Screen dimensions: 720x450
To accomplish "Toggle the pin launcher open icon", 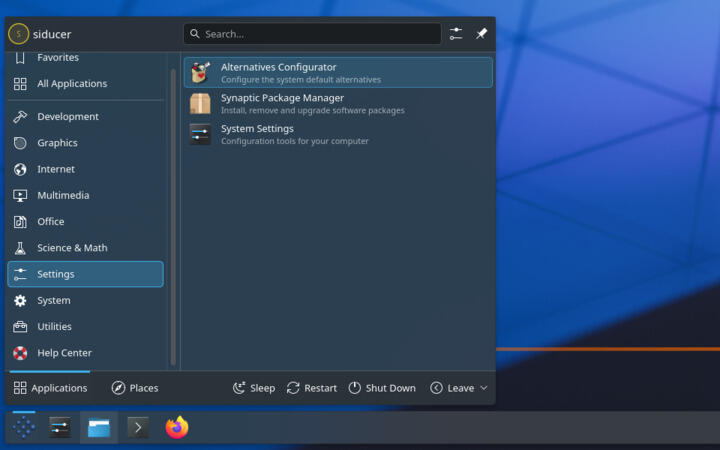I will point(481,34).
